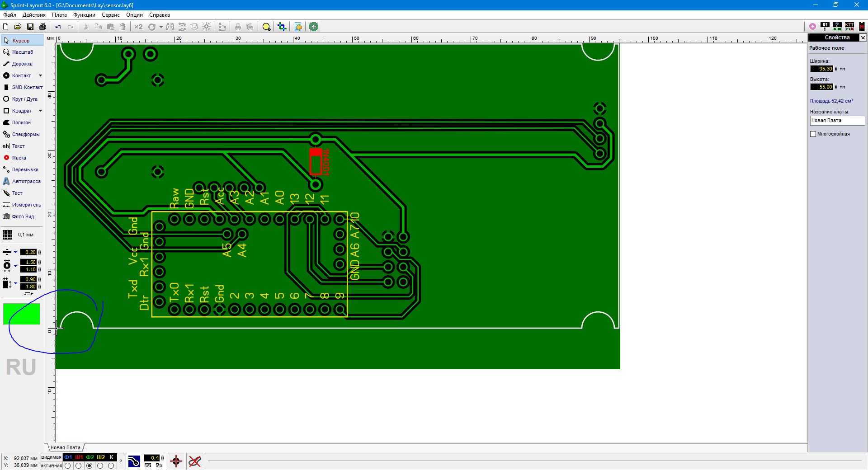Click the 0,1 мм grid size button
This screenshot has width=868, height=470.
(19, 235)
